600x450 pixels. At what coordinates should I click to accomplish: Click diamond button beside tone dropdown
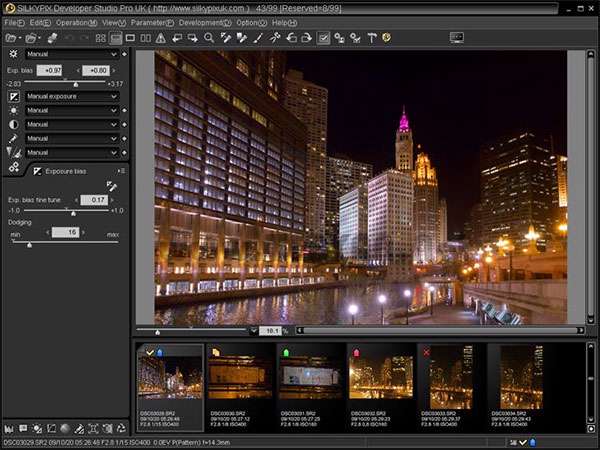tap(124, 125)
